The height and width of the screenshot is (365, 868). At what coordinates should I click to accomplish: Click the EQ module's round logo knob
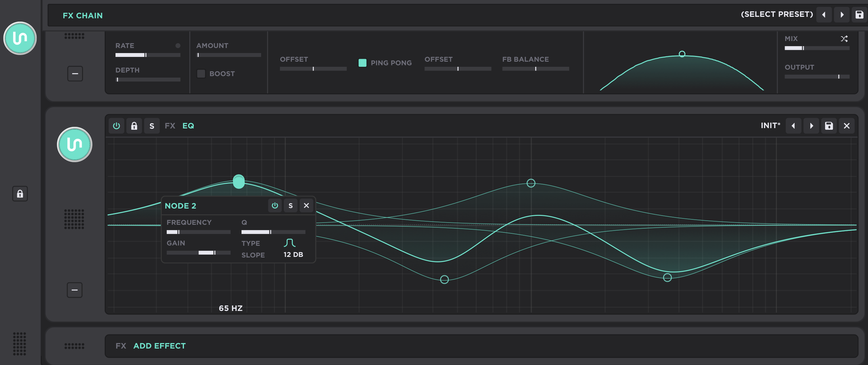(x=75, y=144)
